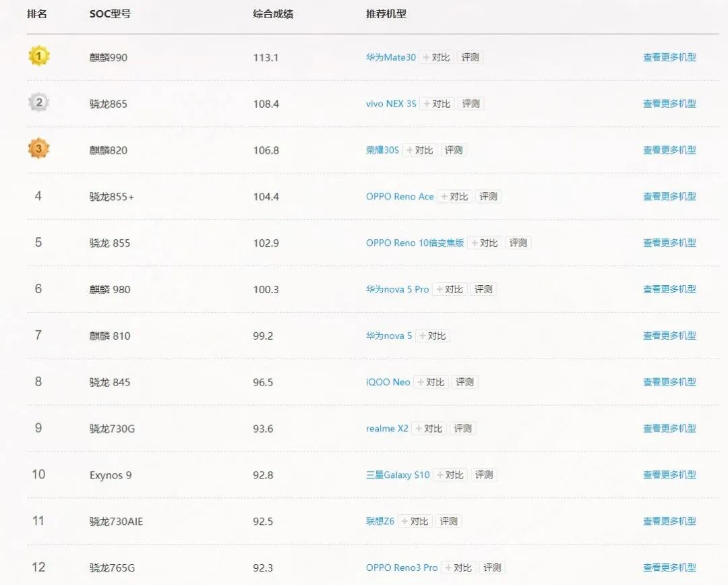Screen dimensions: 728x585
Task: Add OPPO Reno3 Pro to 对比
Action: pos(458,568)
